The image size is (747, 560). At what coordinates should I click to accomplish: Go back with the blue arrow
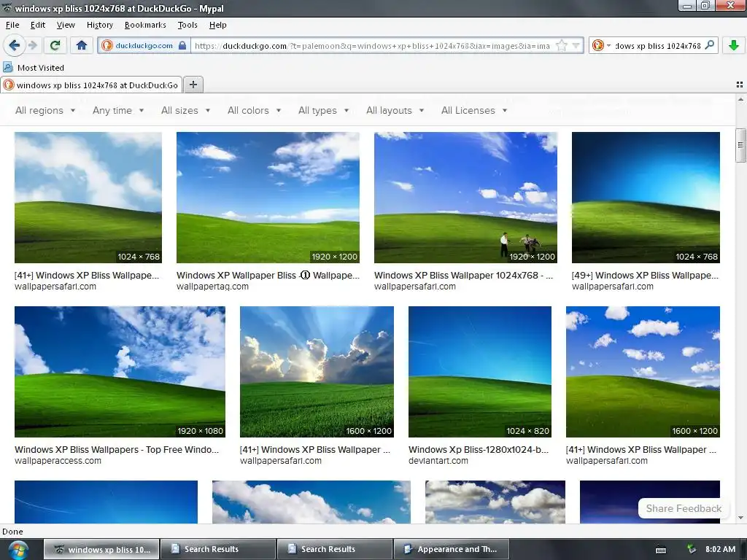(x=14, y=45)
